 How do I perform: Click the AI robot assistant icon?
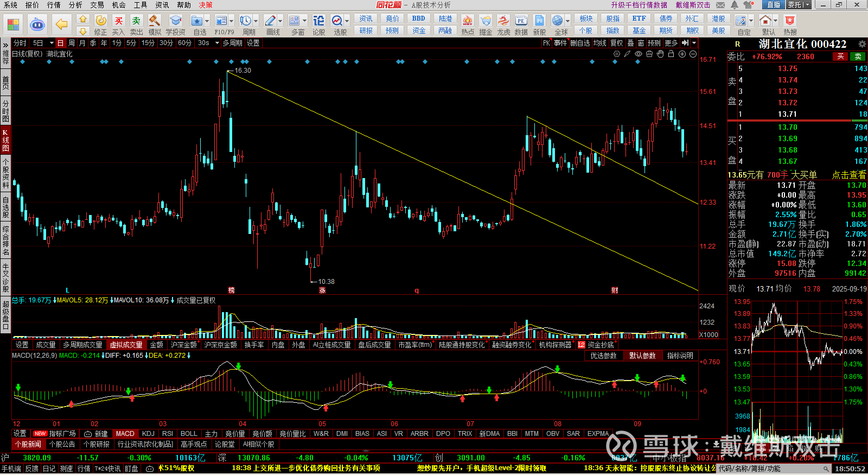[x=37, y=24]
